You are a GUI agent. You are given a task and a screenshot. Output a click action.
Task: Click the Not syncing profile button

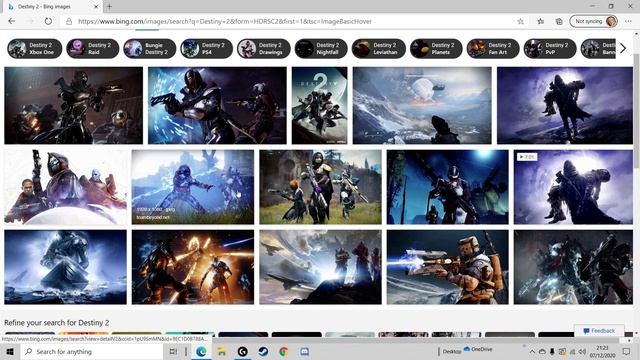(x=593, y=21)
